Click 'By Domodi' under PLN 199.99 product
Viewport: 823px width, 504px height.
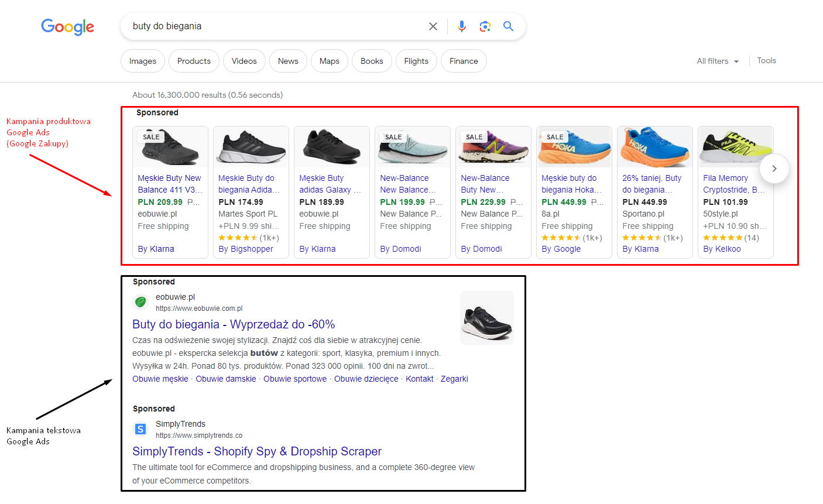(x=400, y=249)
